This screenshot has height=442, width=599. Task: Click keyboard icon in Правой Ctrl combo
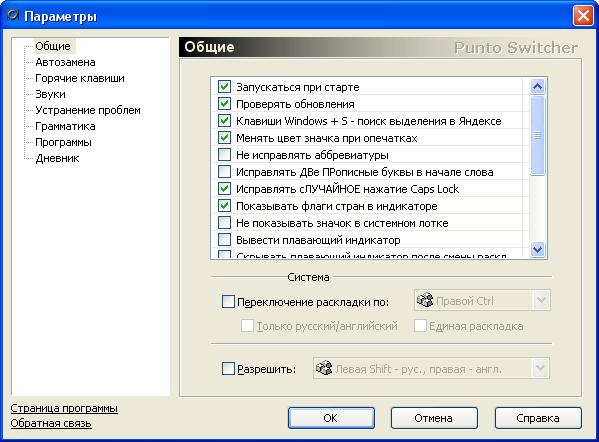click(x=425, y=300)
